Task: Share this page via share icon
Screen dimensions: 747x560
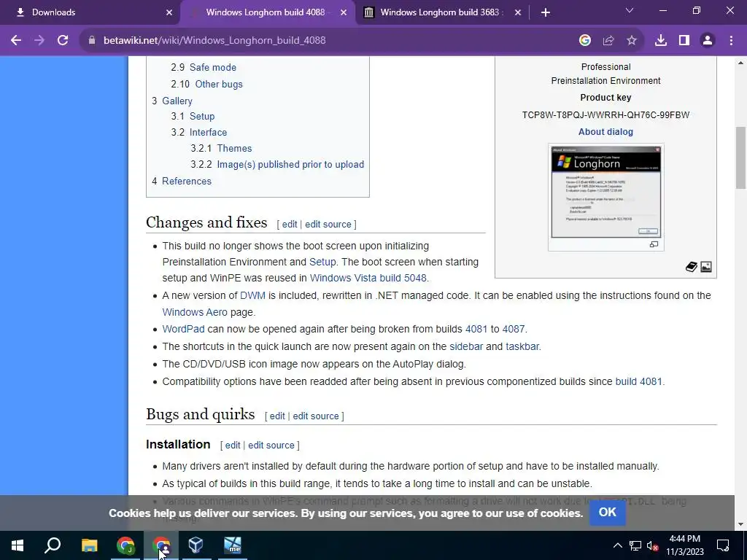Action: click(x=608, y=41)
